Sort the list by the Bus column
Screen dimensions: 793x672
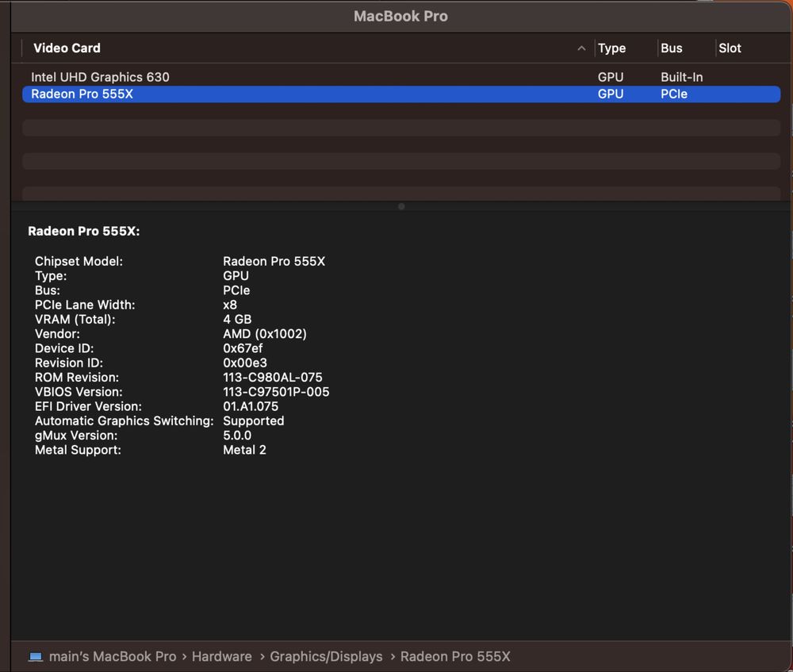pyautogui.click(x=671, y=48)
